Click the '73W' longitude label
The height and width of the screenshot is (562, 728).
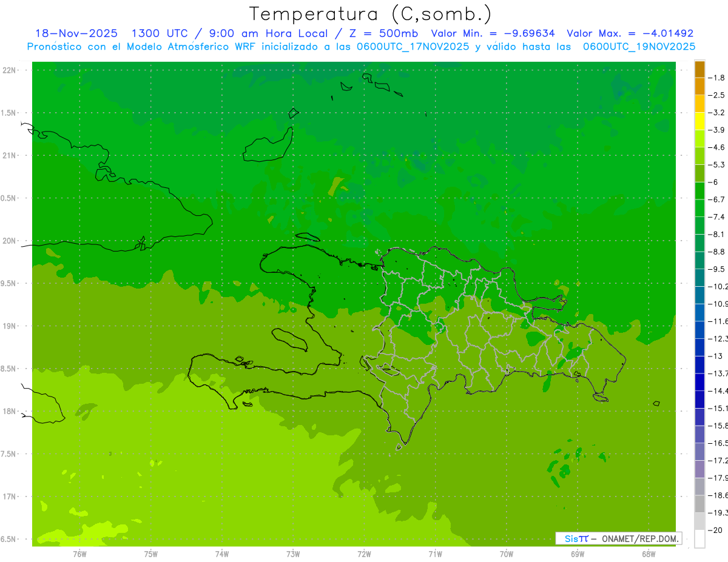point(293,554)
